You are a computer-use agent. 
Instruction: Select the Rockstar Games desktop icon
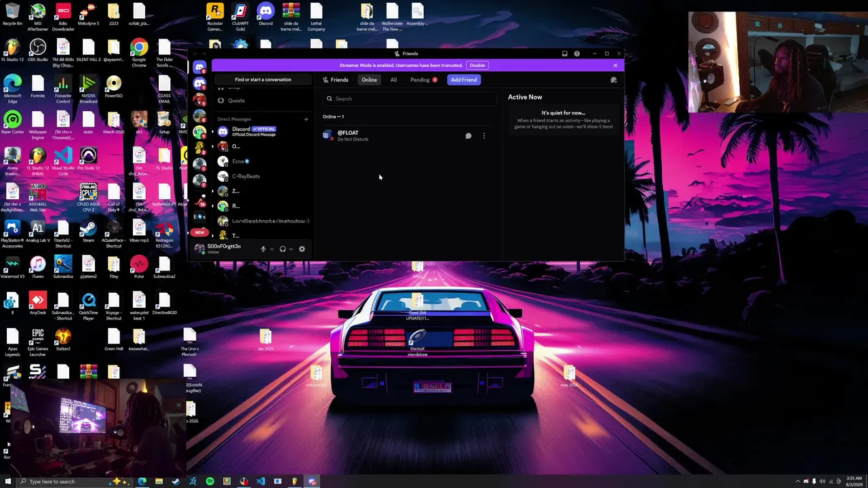pyautogui.click(x=215, y=17)
